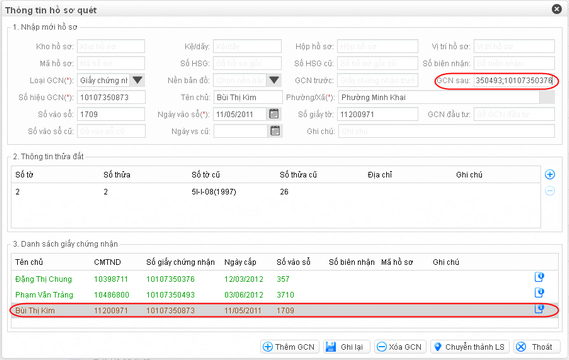Viewport: 569px width, 360px height.
Task: Open document icon in Đặng Thị Chung row
Action: pyautogui.click(x=539, y=278)
